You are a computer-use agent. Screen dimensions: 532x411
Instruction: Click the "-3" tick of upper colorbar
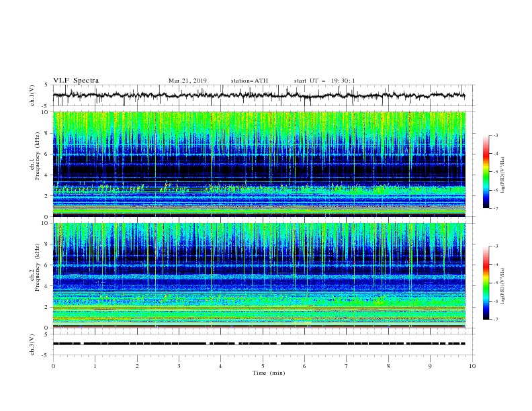click(495, 135)
